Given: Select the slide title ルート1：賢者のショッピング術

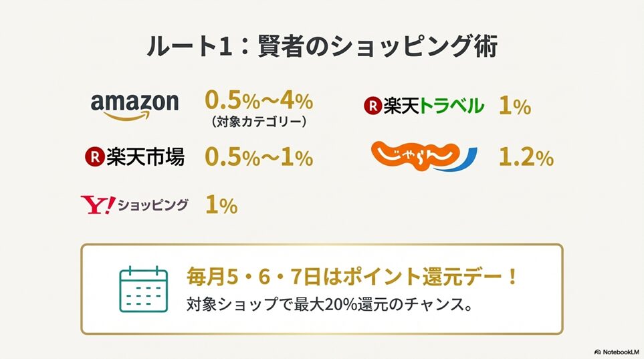Looking at the screenshot, I should click(x=322, y=48).
